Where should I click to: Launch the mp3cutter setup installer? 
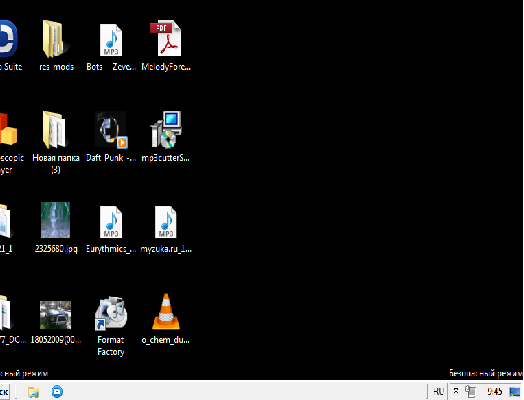coord(166,136)
